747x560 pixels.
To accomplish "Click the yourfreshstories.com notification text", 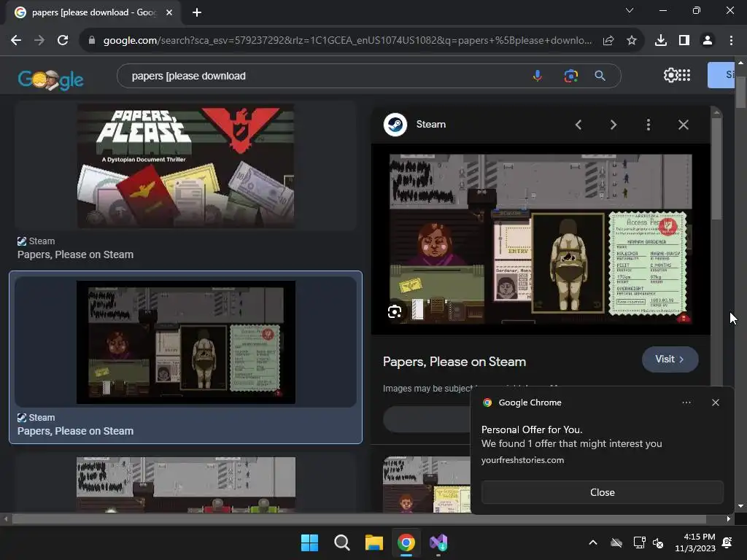I will [x=522, y=460].
